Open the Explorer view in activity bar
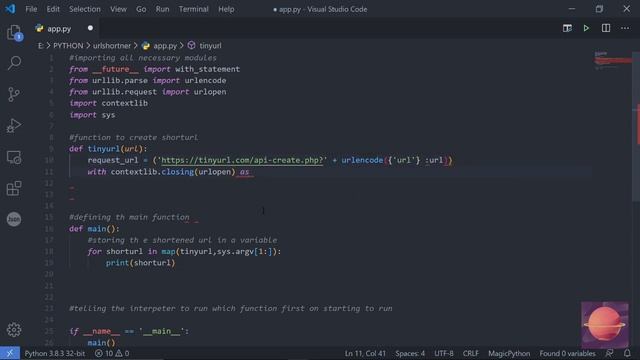Screen dimensions: 640x360 coord(14,32)
